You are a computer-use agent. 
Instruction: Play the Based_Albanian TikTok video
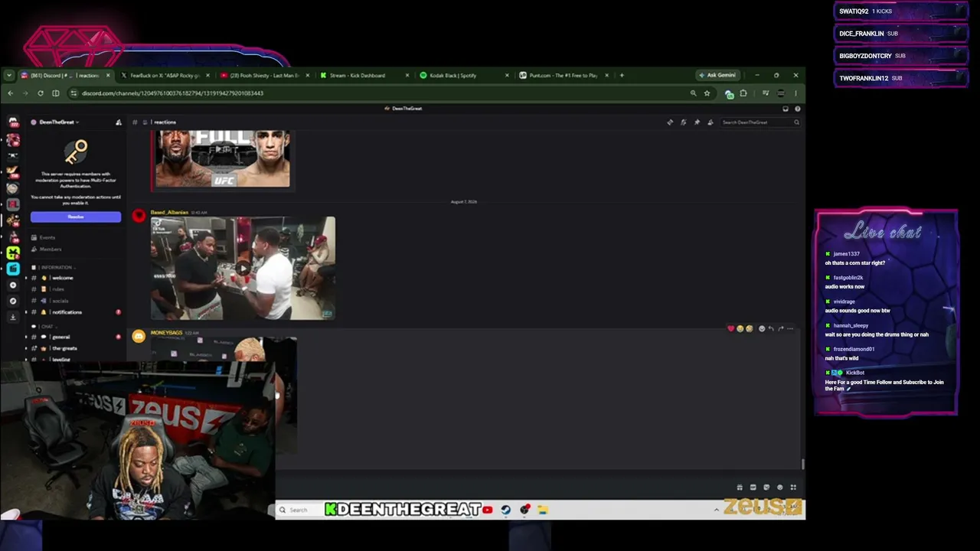tap(243, 269)
